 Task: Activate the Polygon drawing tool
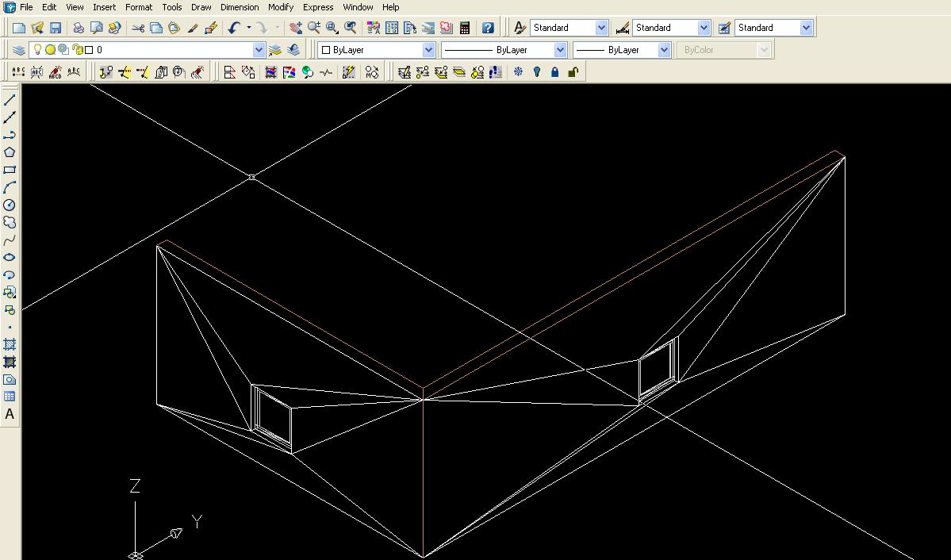10,152
